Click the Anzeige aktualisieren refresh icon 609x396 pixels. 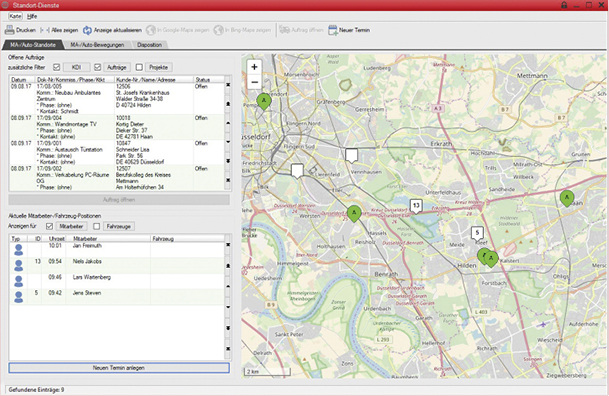[x=87, y=30]
